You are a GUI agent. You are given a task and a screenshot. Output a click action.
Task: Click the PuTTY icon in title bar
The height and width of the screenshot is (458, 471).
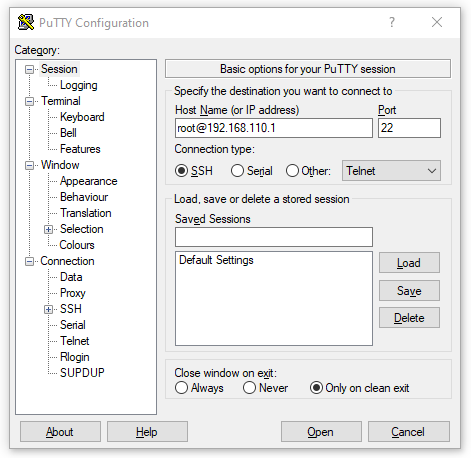click(x=26, y=22)
